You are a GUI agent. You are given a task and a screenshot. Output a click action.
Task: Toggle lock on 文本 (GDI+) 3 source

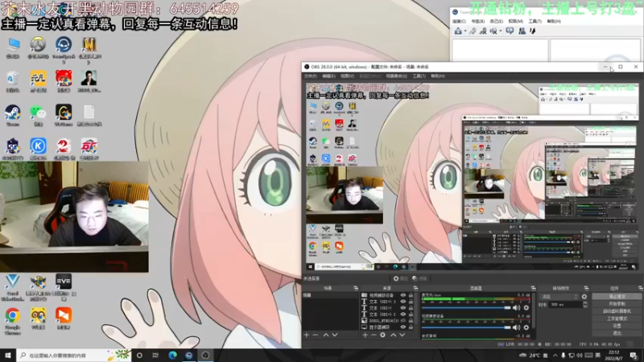411,302
